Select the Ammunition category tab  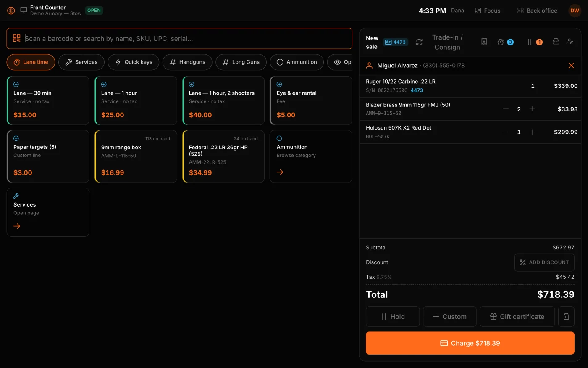click(297, 62)
